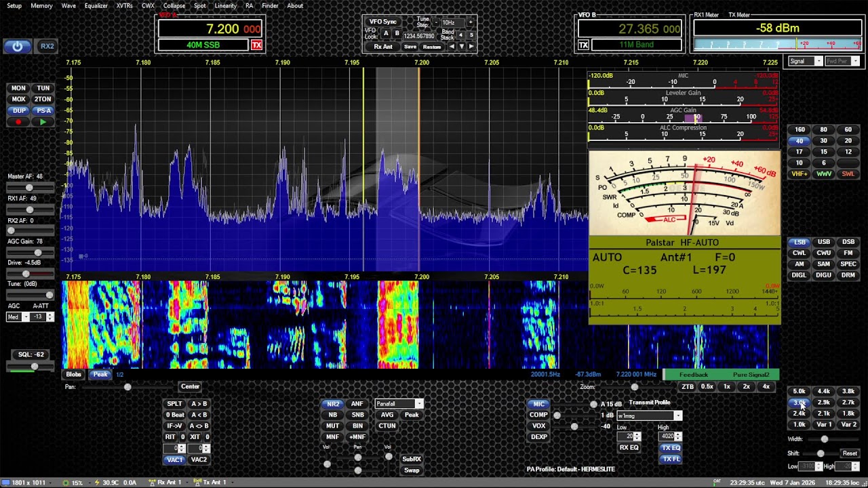Click the green play button

coord(43,122)
